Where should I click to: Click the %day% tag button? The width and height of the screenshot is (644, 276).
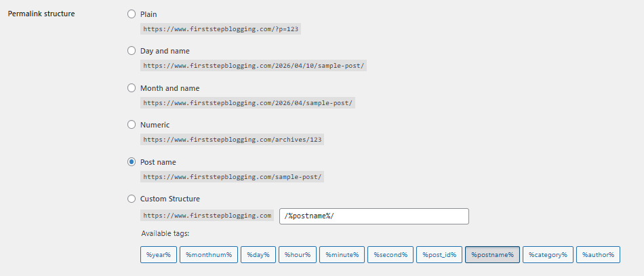click(258, 255)
